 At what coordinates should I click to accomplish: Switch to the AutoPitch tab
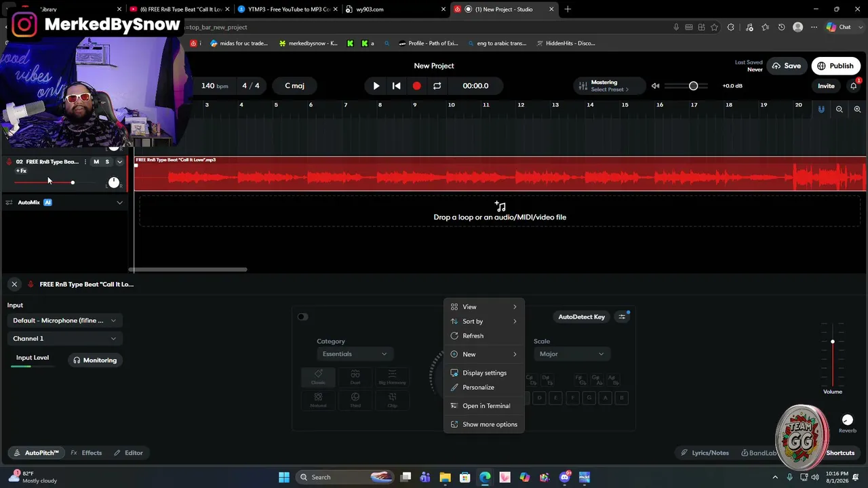coord(36,453)
